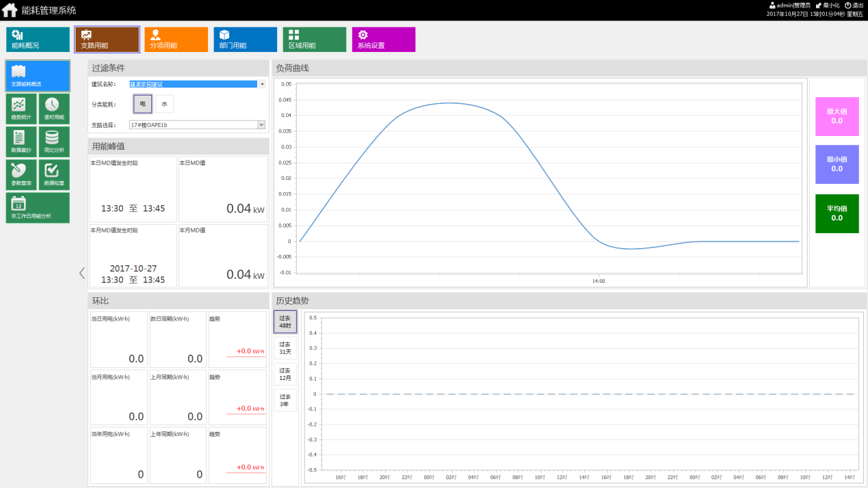Open 系统设置 system settings
The height and width of the screenshot is (488, 868).
click(x=384, y=40)
